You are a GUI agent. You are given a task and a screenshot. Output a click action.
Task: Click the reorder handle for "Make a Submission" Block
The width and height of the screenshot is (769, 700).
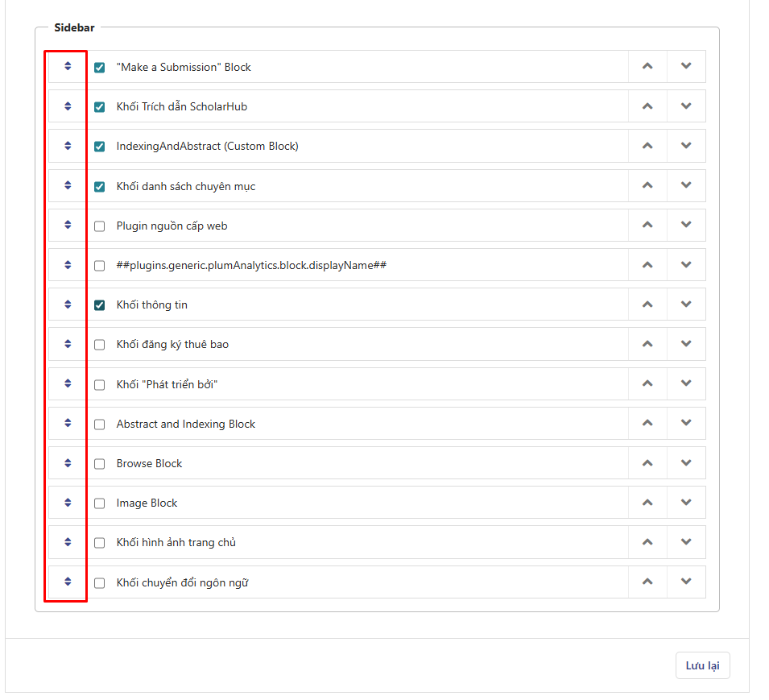tap(65, 67)
